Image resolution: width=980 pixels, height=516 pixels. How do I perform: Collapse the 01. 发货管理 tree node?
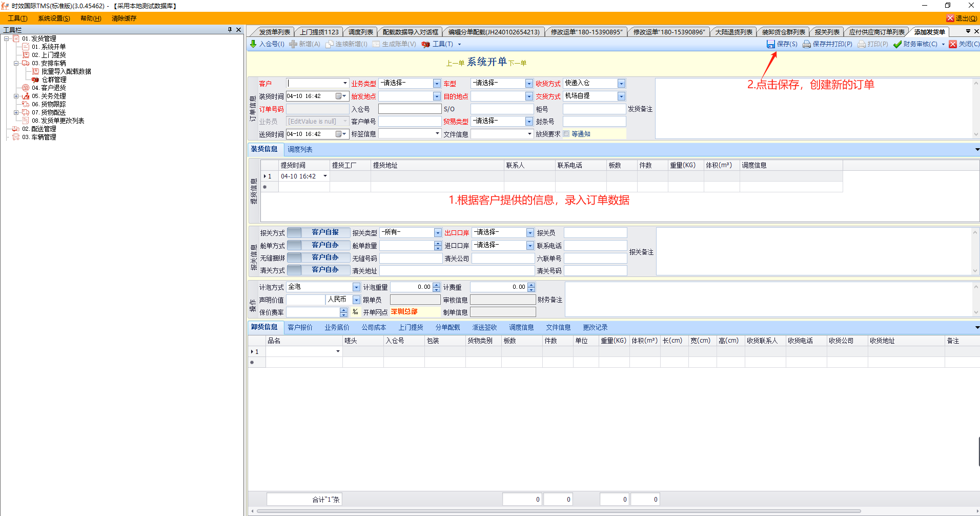tap(7, 38)
